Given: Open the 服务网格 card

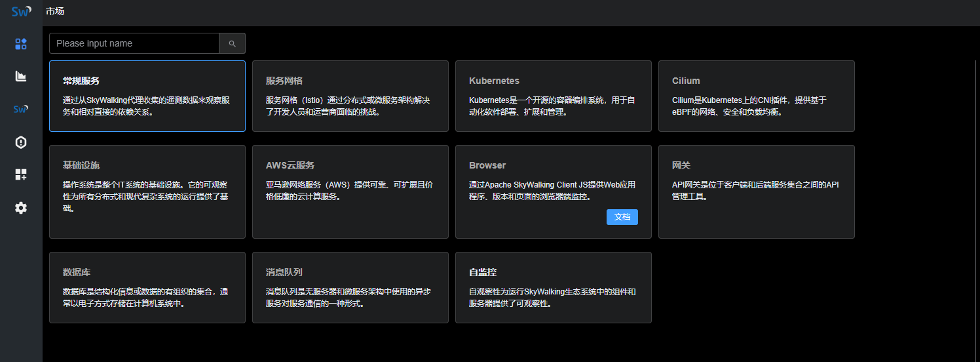Looking at the screenshot, I should [350, 96].
